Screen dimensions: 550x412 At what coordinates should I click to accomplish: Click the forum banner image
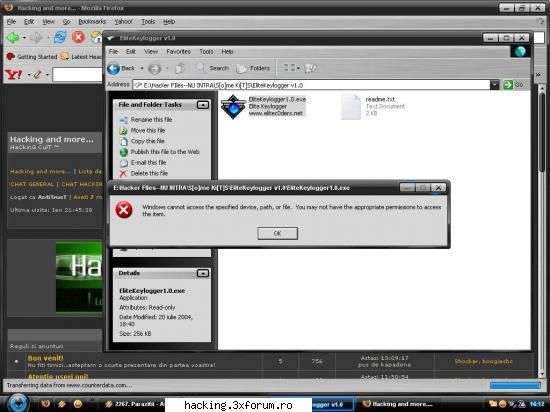pyautogui.click(x=79, y=277)
